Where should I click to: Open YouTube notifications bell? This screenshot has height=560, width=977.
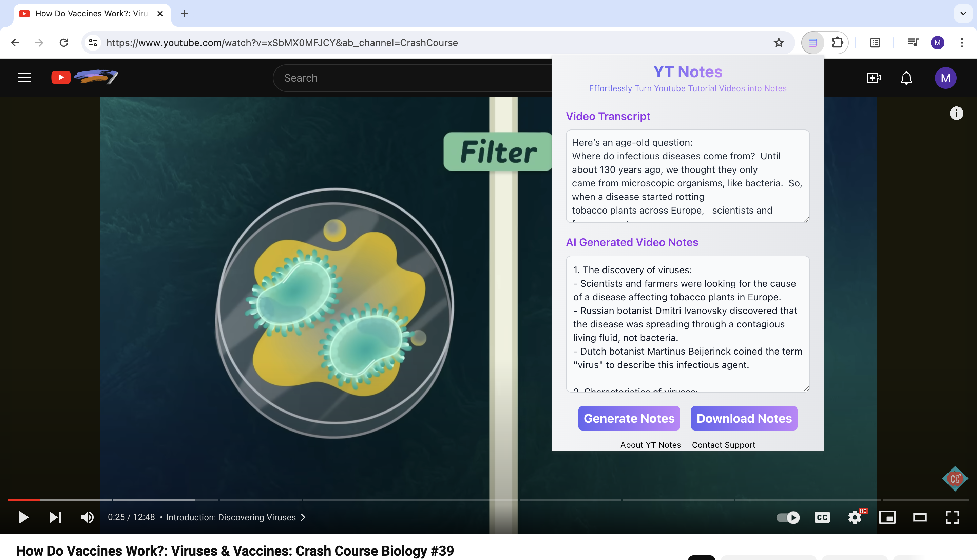coord(906,78)
